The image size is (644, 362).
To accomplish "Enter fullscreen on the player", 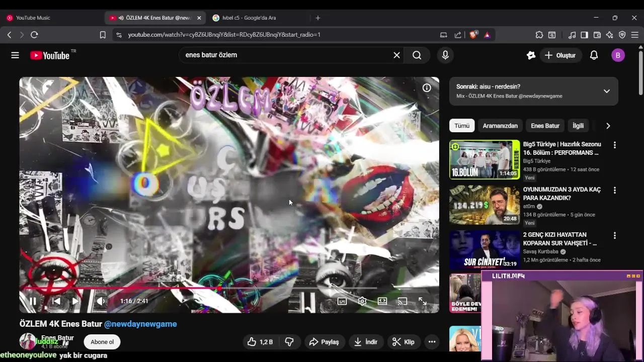I will tap(423, 301).
